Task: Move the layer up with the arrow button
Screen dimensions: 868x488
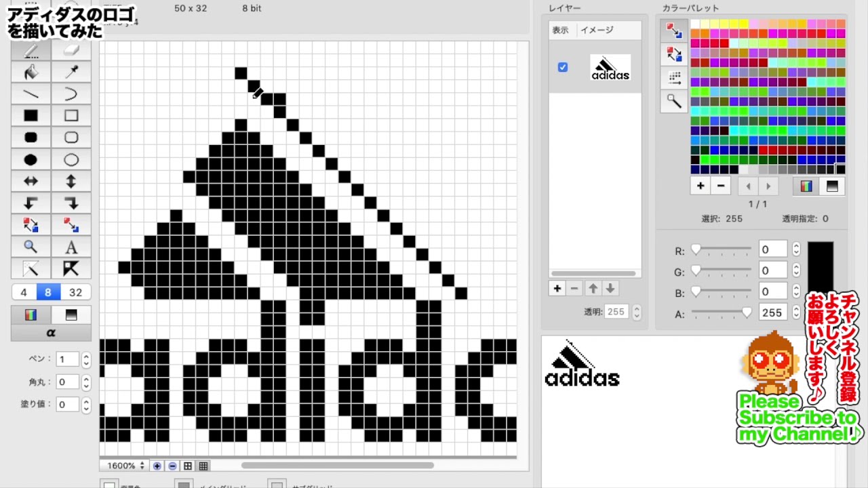Action: (593, 289)
